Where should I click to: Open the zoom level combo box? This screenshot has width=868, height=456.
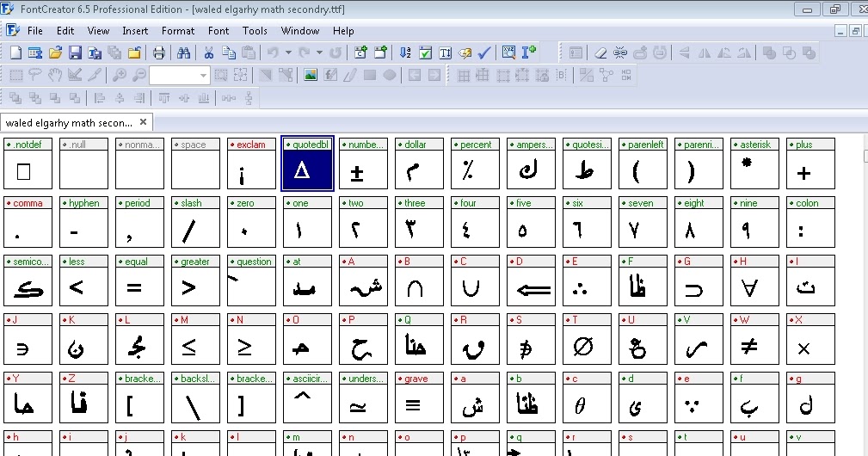179,75
